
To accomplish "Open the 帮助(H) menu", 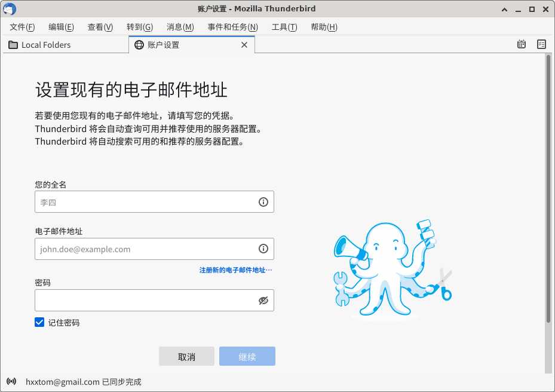I will (x=324, y=27).
